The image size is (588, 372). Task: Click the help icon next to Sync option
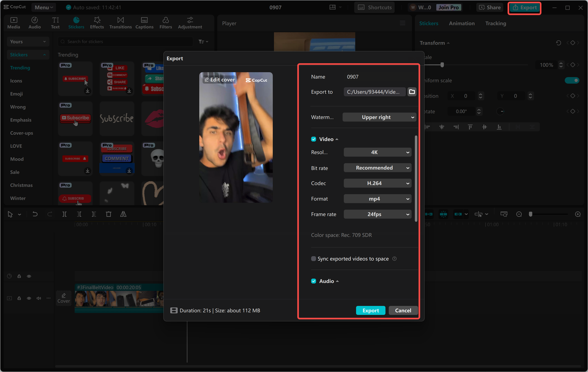(x=394, y=259)
